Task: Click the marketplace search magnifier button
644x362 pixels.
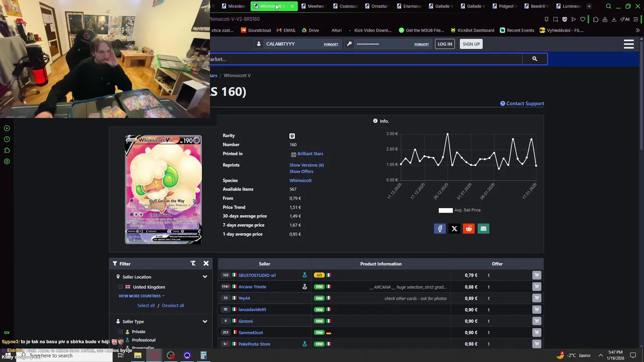Action: [x=534, y=59]
